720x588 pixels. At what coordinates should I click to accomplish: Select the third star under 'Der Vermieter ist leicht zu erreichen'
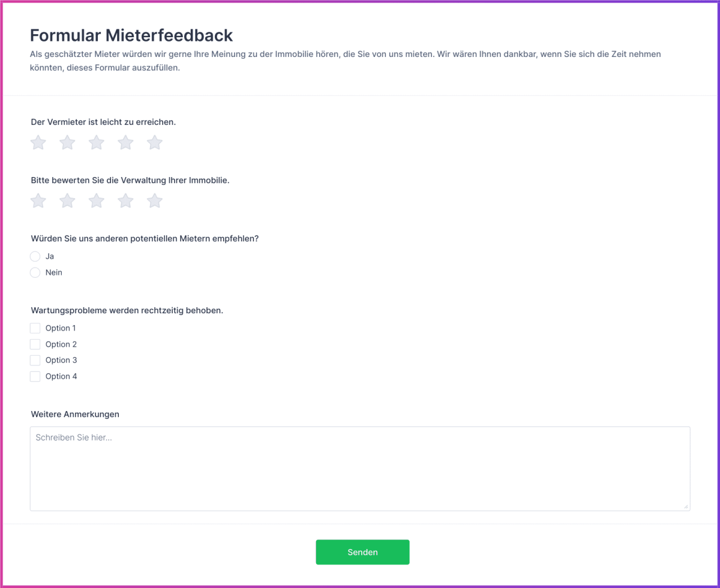(x=96, y=143)
